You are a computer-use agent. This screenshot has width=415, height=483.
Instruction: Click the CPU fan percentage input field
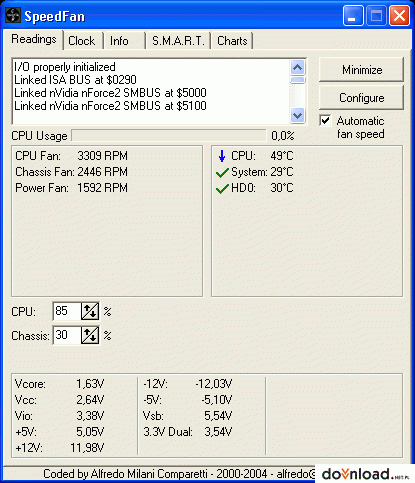(67, 311)
